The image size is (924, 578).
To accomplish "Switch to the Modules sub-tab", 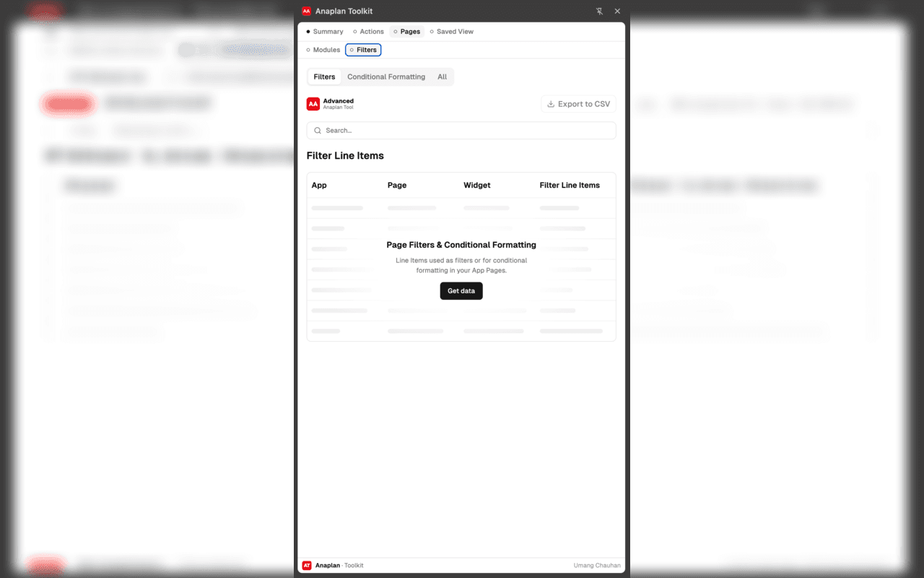I will (323, 50).
